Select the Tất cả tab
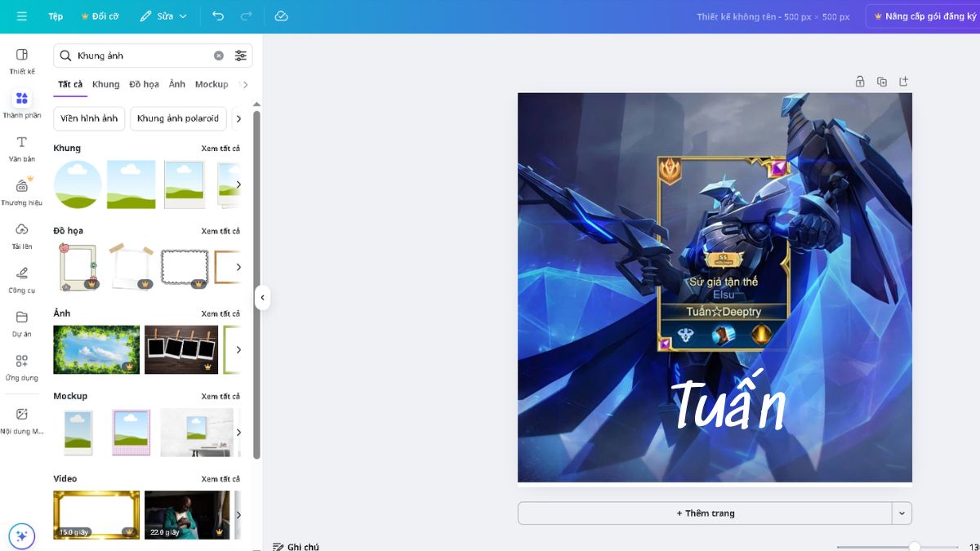The image size is (980, 551). (x=70, y=84)
